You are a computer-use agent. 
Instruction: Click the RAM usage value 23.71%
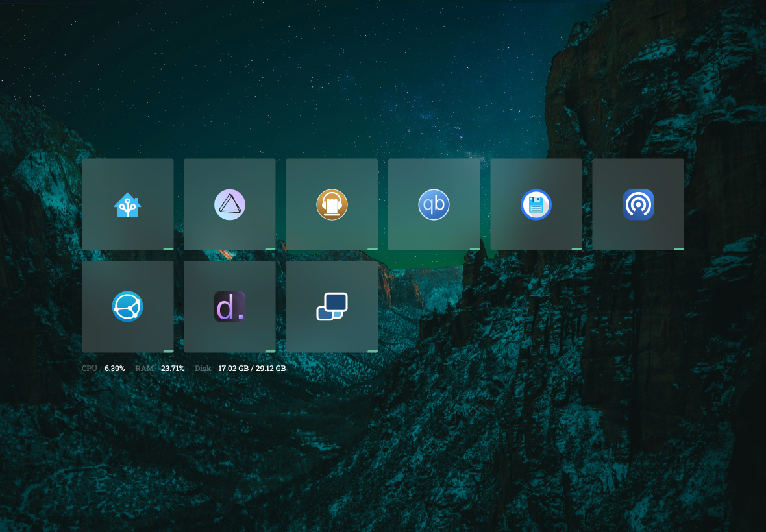173,369
